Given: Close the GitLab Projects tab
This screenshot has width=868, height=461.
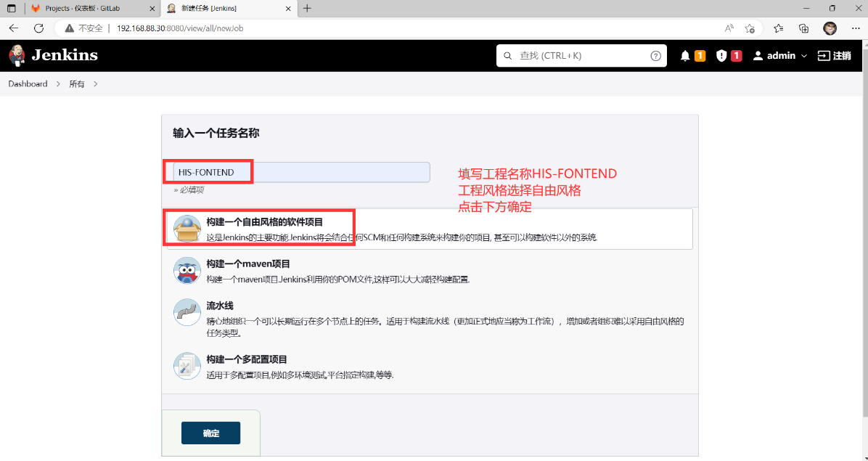Looking at the screenshot, I should point(152,8).
